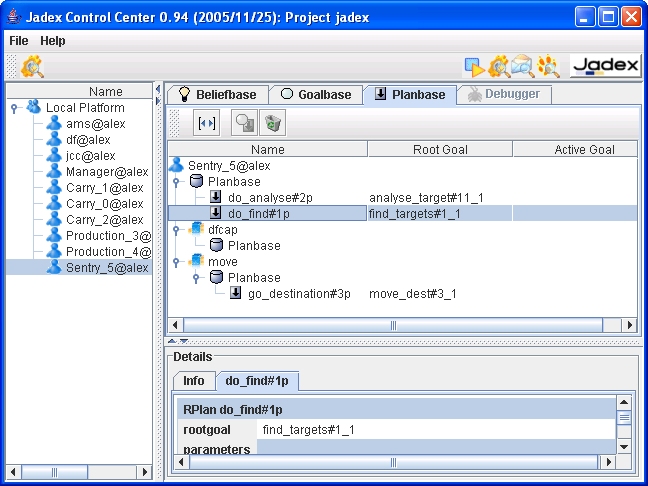Open the Conversation Center envelope icon
Screen dimensions: 648x486
pyautogui.click(x=522, y=66)
